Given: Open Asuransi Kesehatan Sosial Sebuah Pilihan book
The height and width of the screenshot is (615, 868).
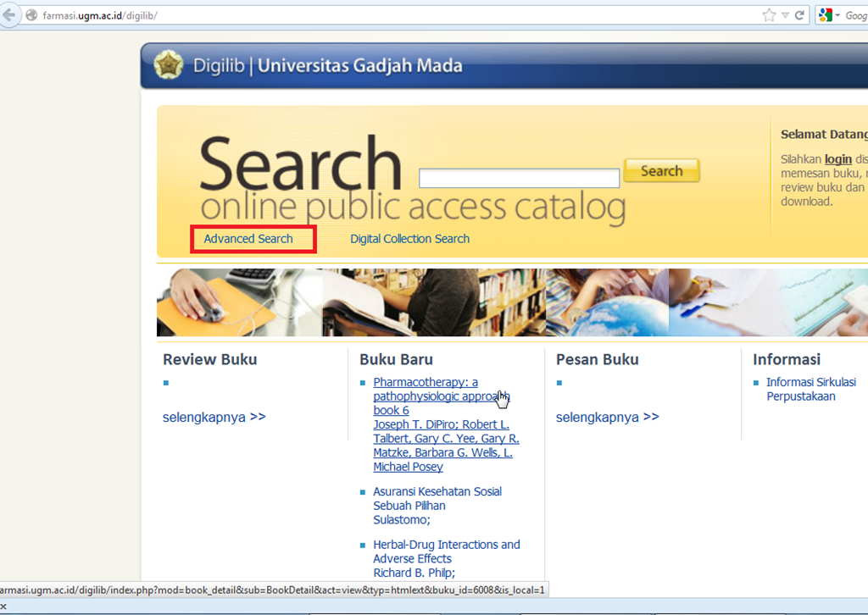Looking at the screenshot, I should click(437, 498).
